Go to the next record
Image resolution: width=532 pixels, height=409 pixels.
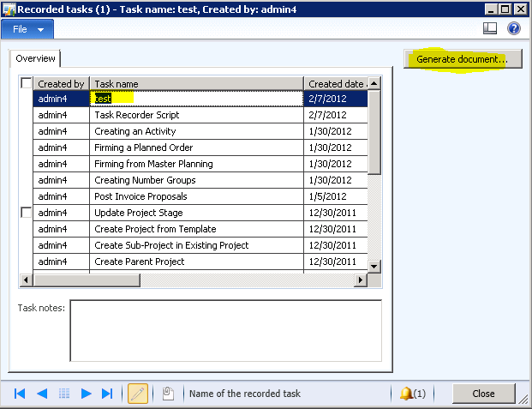[87, 394]
